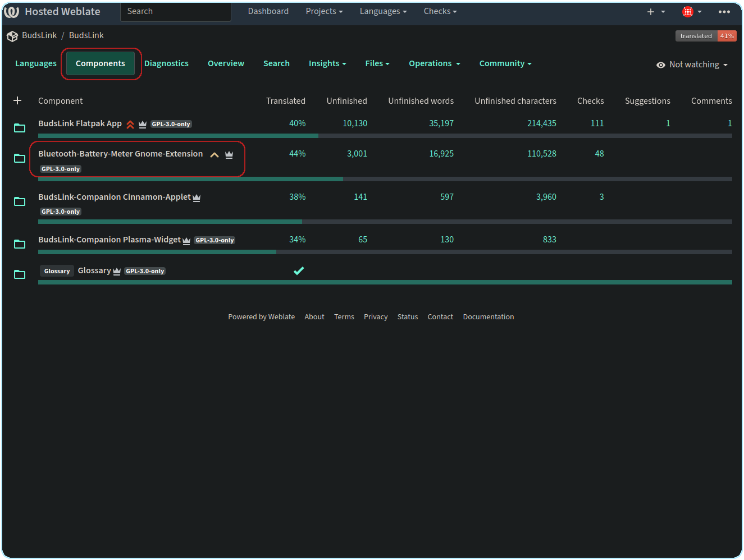Switch to the Diagnostics tab
The height and width of the screenshot is (560, 744).
click(166, 63)
